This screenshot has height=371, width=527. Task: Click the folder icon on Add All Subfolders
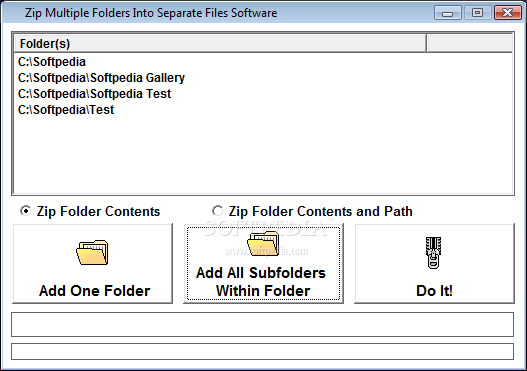[x=264, y=243]
